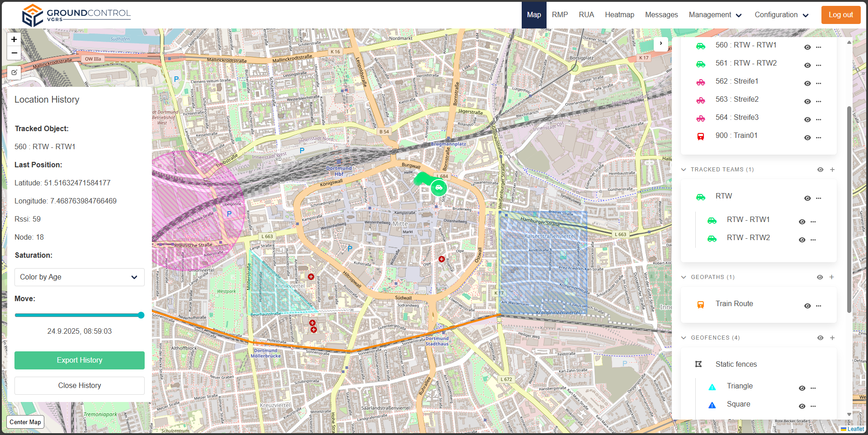The image size is (868, 435).
Task: Click the map edit tool icon
Action: pos(14,72)
